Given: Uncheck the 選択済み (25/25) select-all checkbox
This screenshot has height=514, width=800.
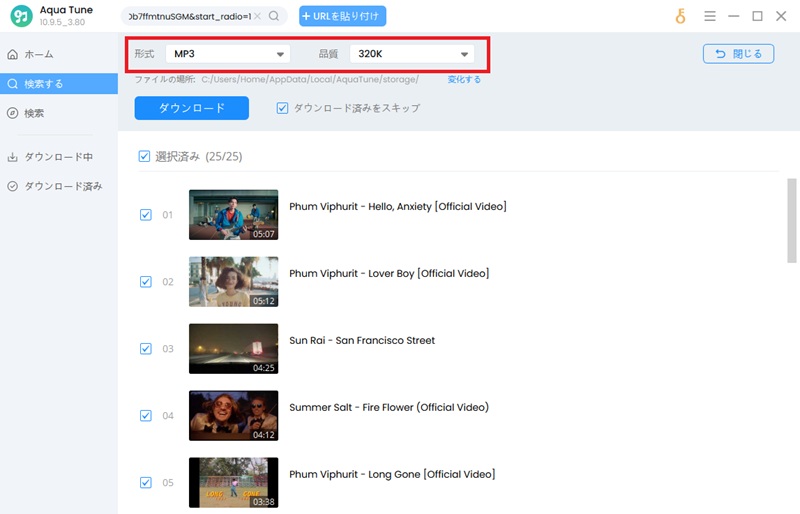Looking at the screenshot, I should 144,156.
